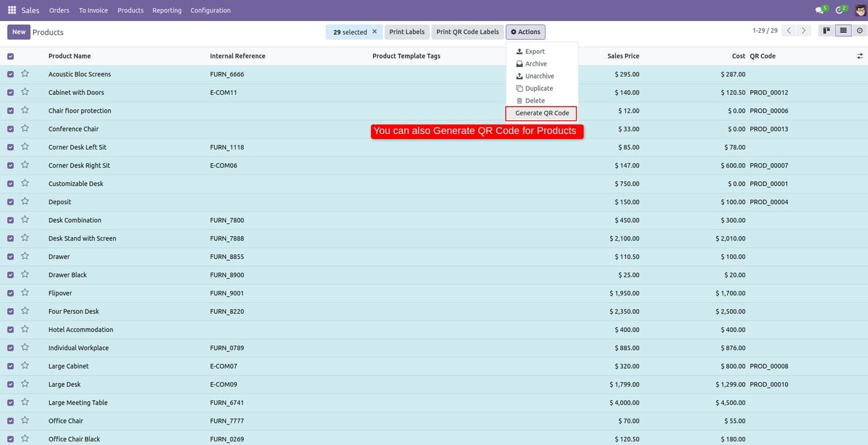This screenshot has width=868, height=445.
Task: Click the 1-29 / 29 pager counter
Action: click(765, 30)
